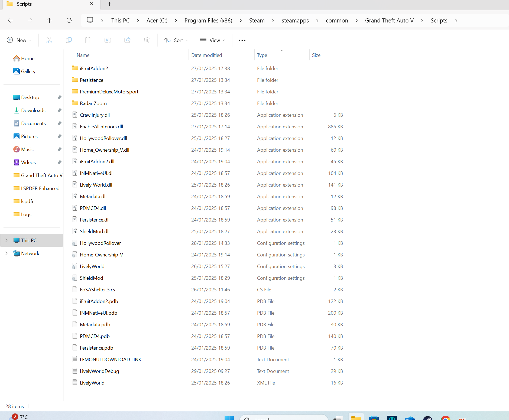Expand the This PC tree node

tap(7, 240)
